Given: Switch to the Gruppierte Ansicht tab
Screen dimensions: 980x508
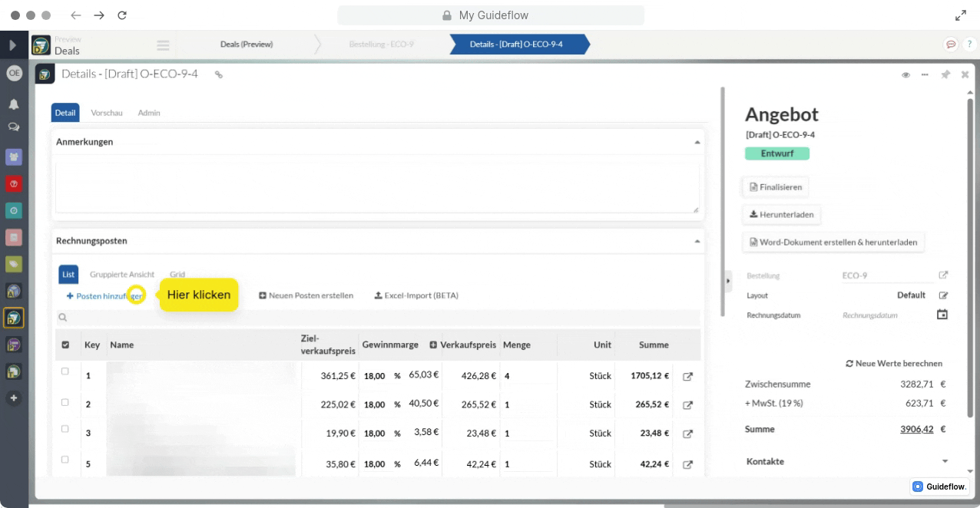Looking at the screenshot, I should 121,274.
